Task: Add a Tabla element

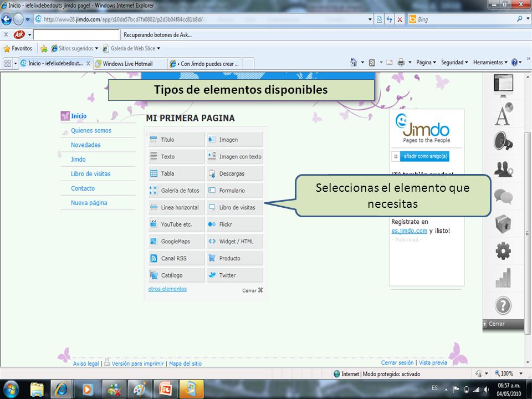Action: [176, 173]
